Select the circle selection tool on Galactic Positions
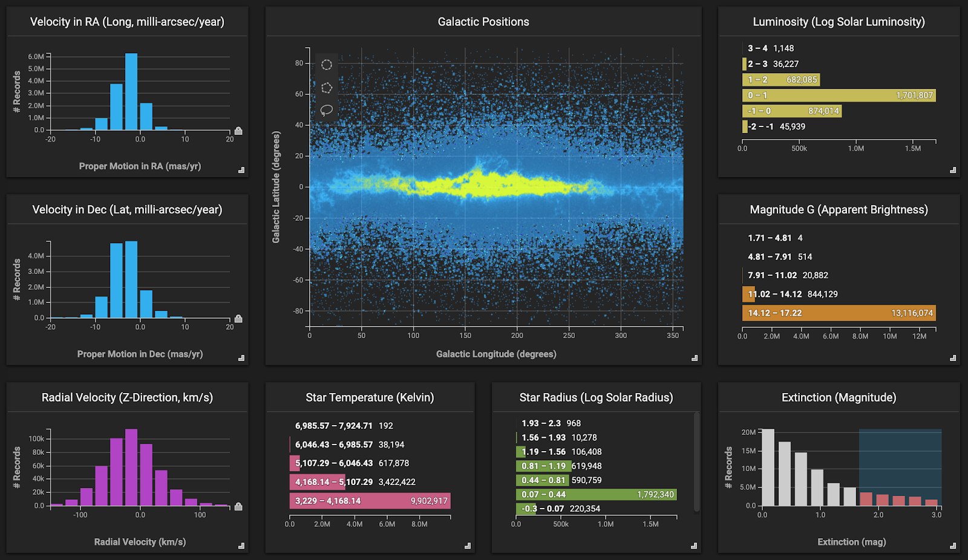 327,65
